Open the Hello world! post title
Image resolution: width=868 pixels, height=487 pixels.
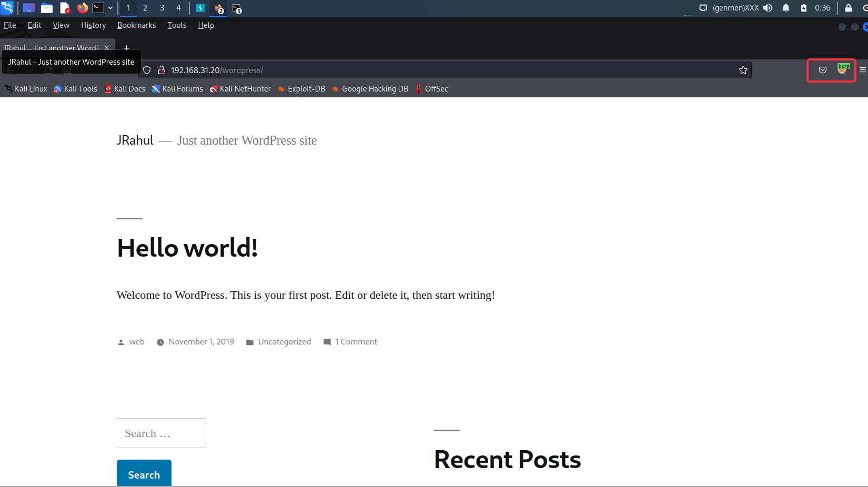187,248
